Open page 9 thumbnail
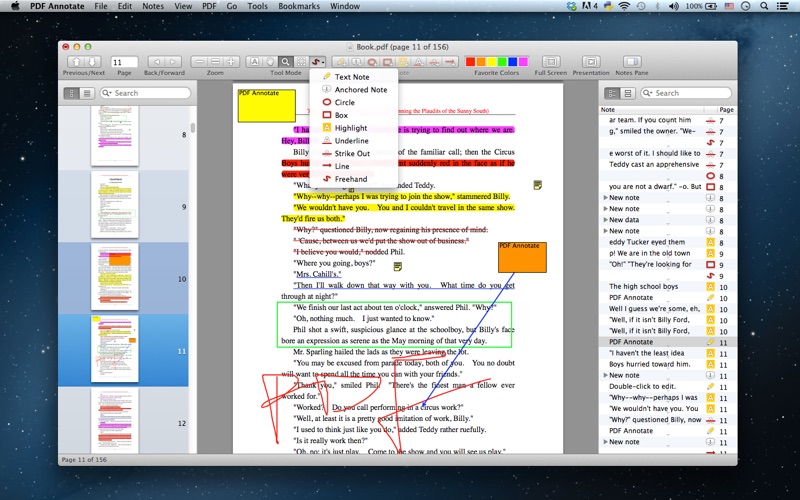Image resolution: width=800 pixels, height=500 pixels. 115,205
